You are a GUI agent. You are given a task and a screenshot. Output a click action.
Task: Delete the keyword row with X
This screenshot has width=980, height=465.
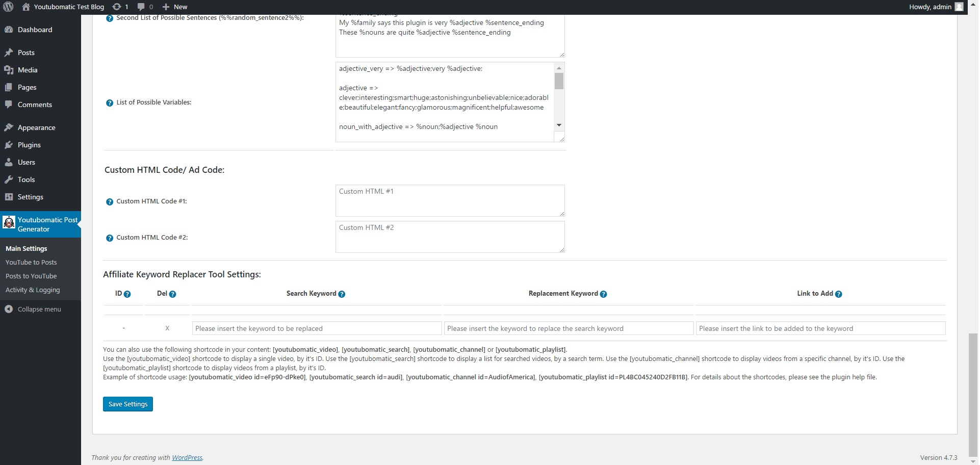[x=167, y=328]
